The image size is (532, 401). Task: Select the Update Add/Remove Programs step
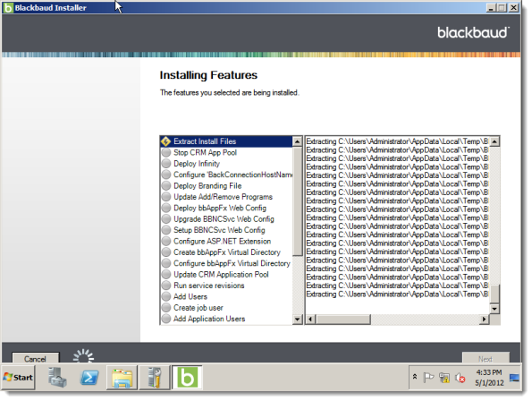(x=223, y=197)
